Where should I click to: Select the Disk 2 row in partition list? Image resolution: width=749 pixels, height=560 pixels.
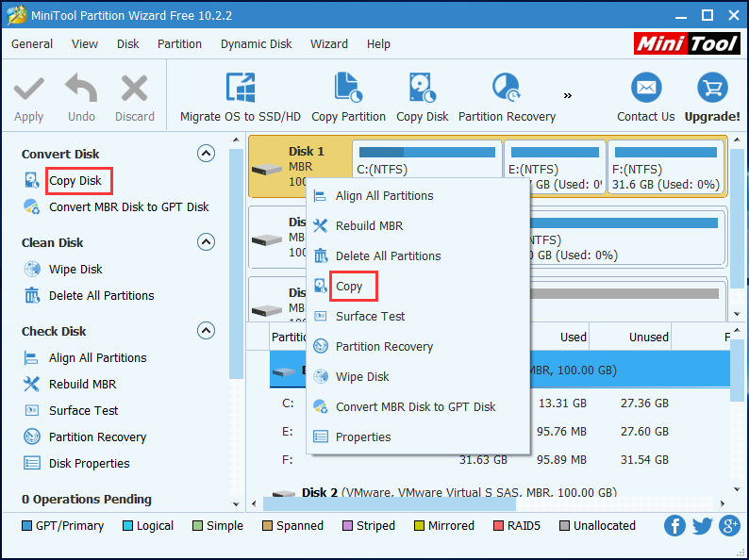pyautogui.click(x=499, y=492)
